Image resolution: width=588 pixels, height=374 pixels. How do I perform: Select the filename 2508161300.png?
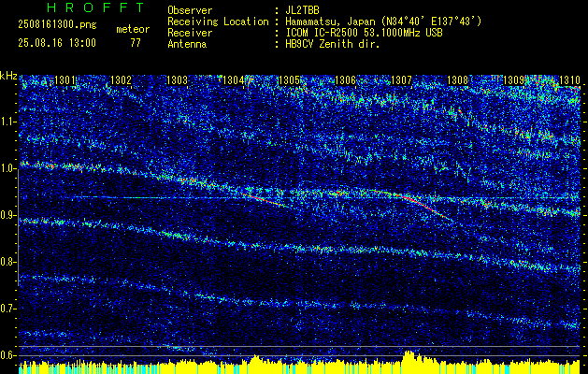click(57, 24)
